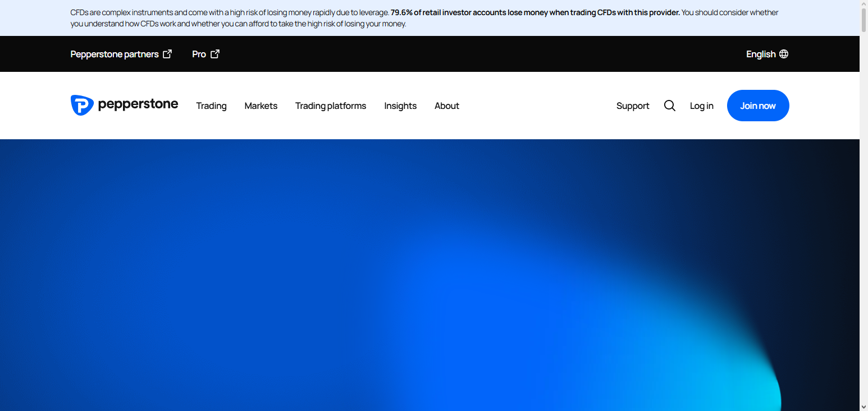Click the Pepperstone logo

[x=124, y=105]
